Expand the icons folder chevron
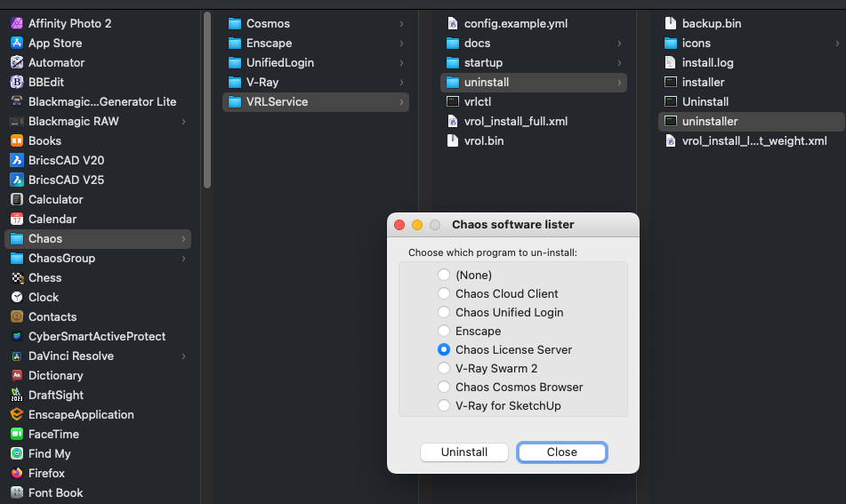 [x=837, y=44]
